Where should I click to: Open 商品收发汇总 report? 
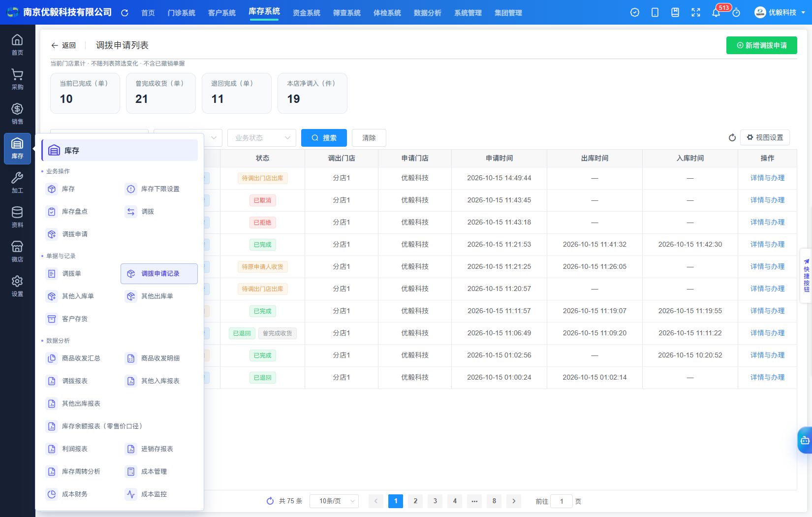pyautogui.click(x=80, y=358)
